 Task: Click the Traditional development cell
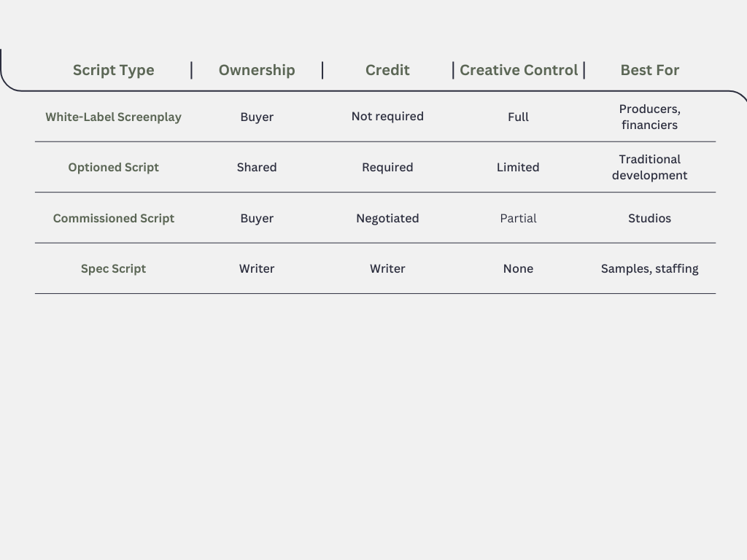tap(649, 167)
